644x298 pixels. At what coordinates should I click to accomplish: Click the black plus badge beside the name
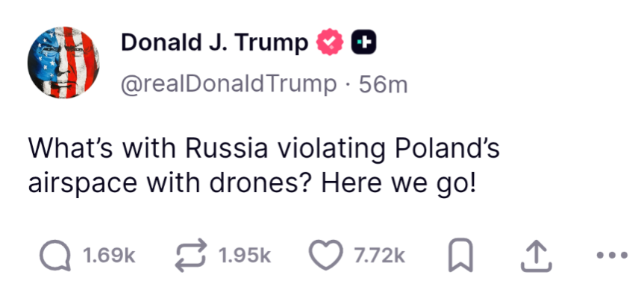pos(363,44)
